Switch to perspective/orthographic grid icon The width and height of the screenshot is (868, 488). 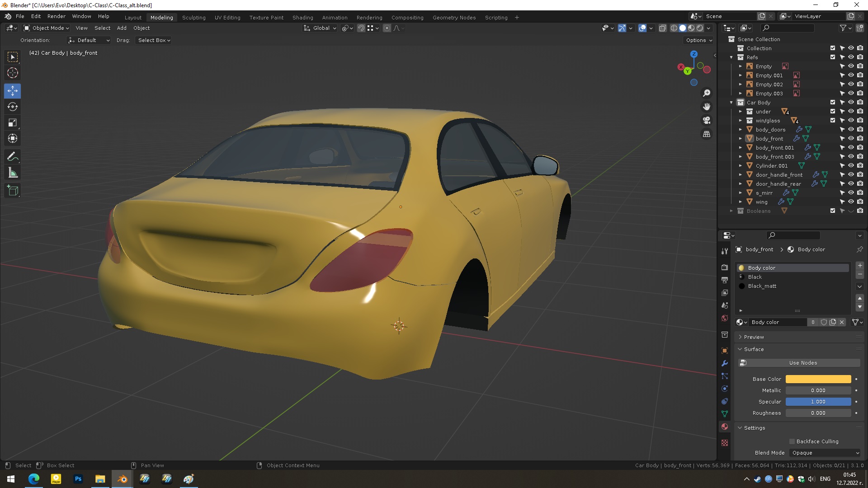click(707, 134)
